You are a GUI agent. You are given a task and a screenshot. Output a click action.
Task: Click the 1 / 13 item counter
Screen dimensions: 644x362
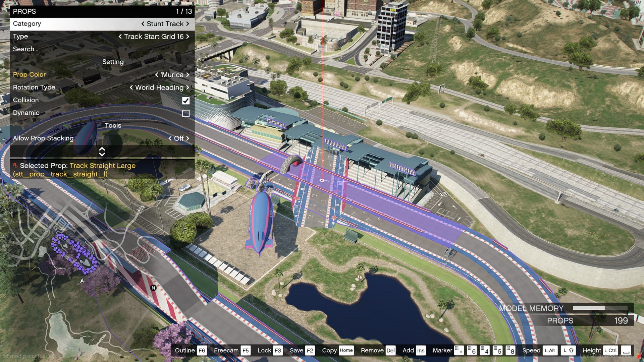click(184, 11)
